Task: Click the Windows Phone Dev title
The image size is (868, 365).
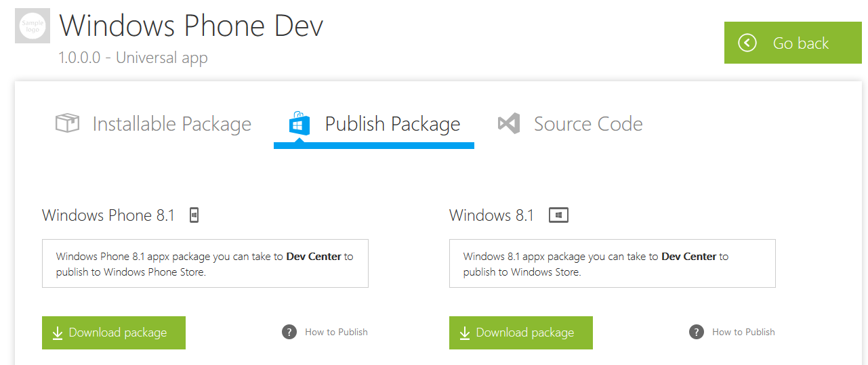Action: pyautogui.click(x=192, y=26)
